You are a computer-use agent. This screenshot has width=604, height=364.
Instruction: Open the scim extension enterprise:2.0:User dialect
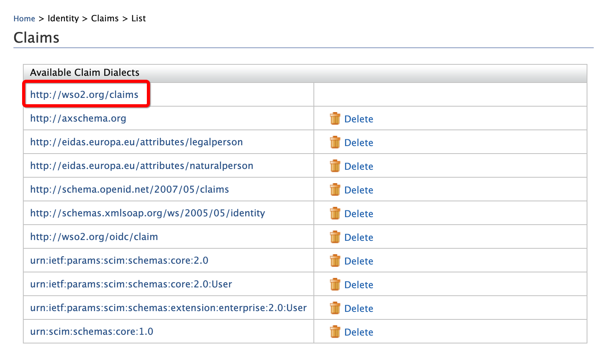click(168, 308)
